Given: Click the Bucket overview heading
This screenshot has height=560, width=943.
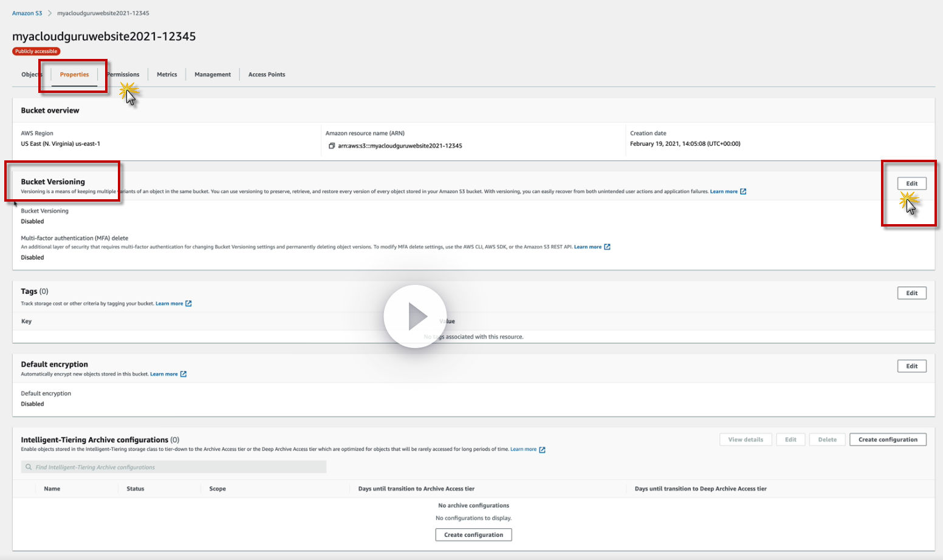Looking at the screenshot, I should (x=50, y=111).
